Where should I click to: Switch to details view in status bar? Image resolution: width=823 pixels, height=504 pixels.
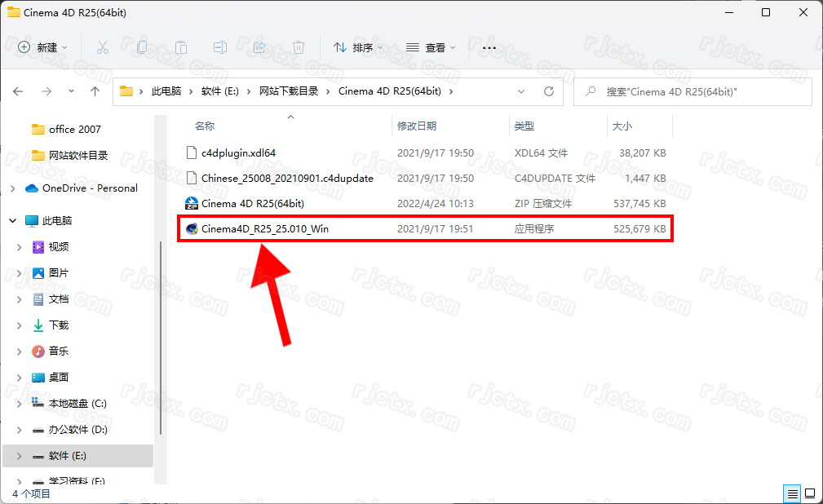tap(792, 493)
